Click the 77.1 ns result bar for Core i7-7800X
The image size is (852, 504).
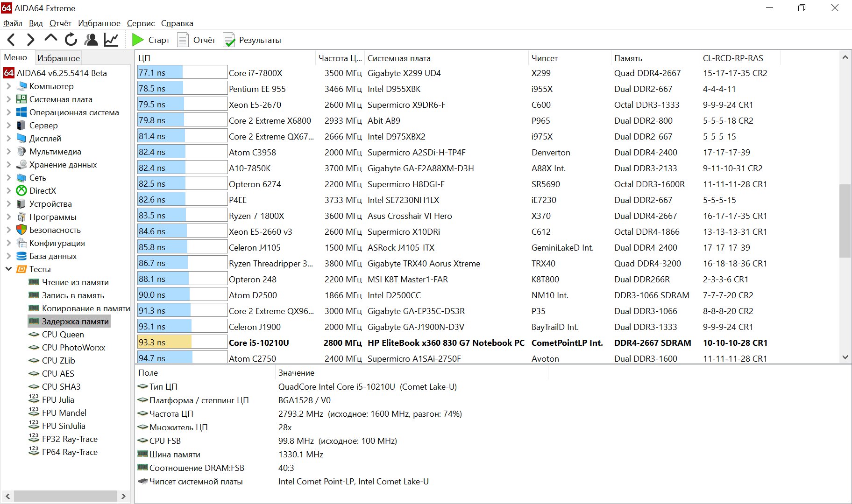pos(182,73)
